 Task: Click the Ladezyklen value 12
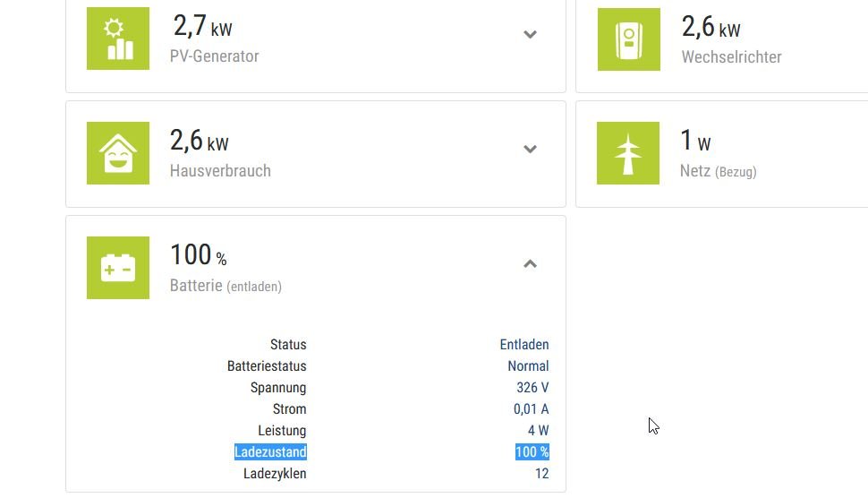click(541, 474)
